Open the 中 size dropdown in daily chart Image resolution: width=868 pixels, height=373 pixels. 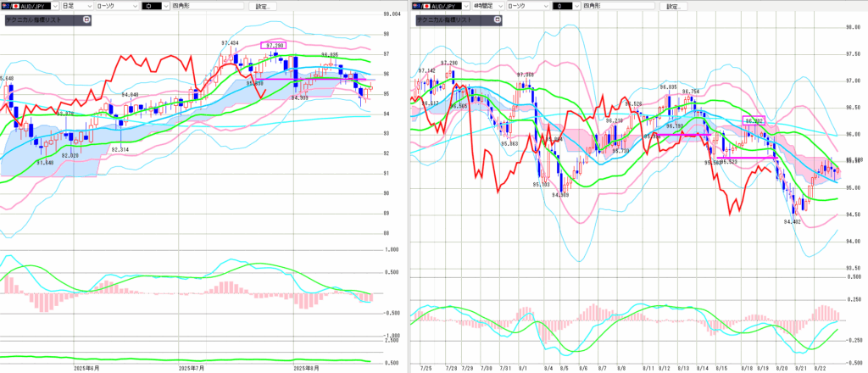click(x=155, y=6)
